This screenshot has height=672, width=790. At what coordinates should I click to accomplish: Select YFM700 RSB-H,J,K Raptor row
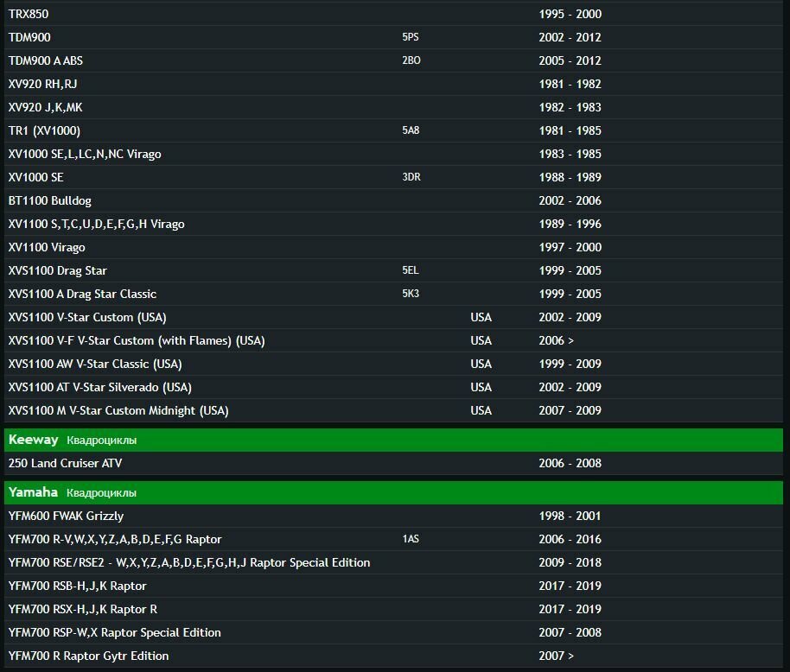pyautogui.click(x=393, y=586)
